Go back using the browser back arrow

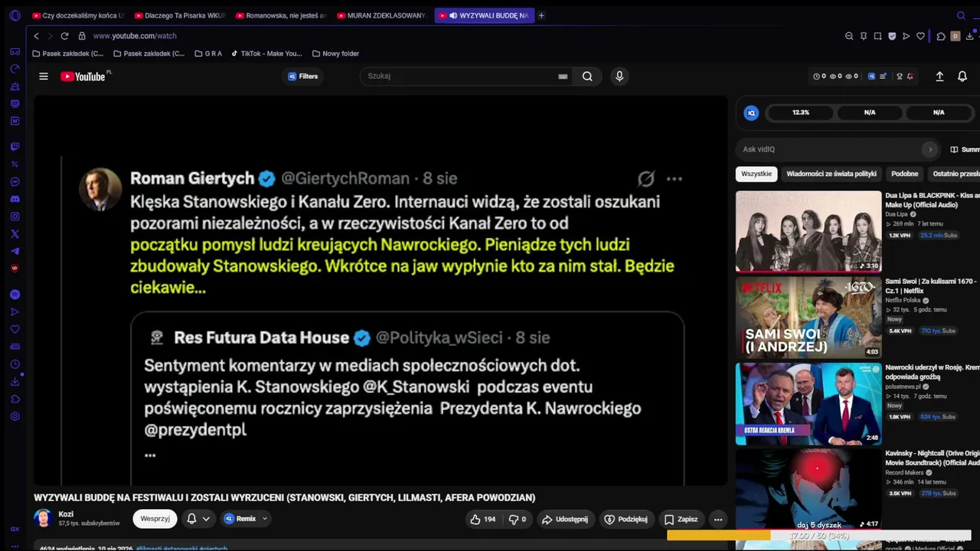(x=36, y=36)
